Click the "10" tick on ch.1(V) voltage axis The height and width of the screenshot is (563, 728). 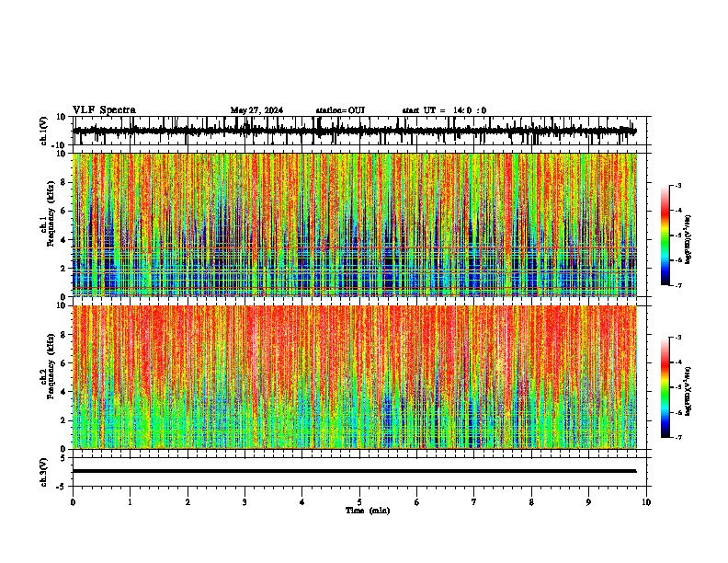(62, 117)
